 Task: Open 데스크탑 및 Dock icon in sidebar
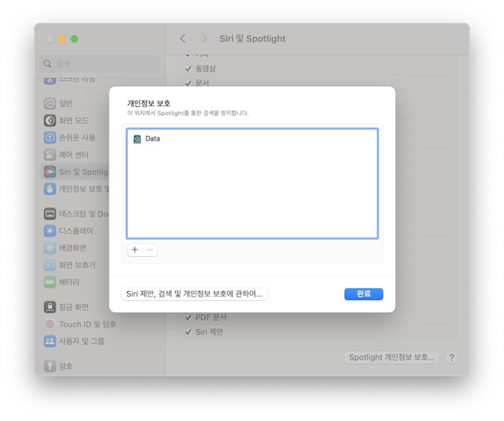(x=50, y=214)
